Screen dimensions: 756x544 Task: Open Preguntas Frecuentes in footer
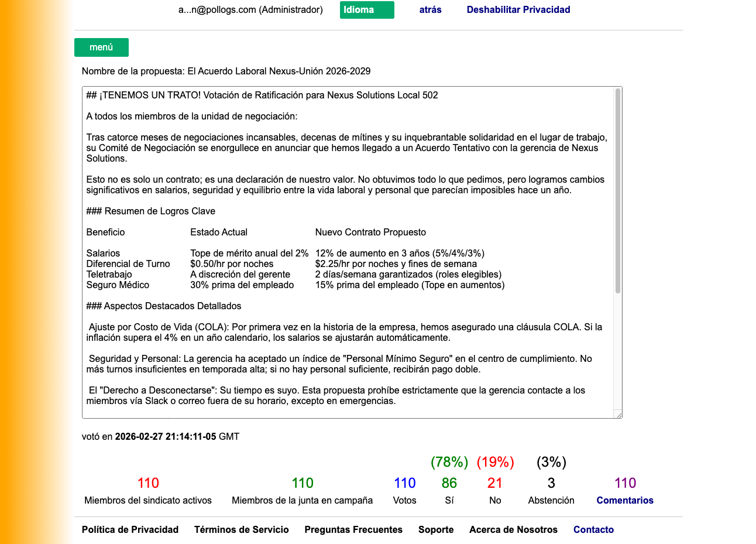point(353,530)
